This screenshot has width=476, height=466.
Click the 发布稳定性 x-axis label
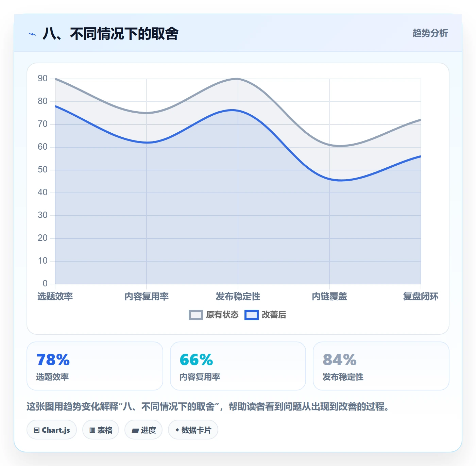[238, 297]
